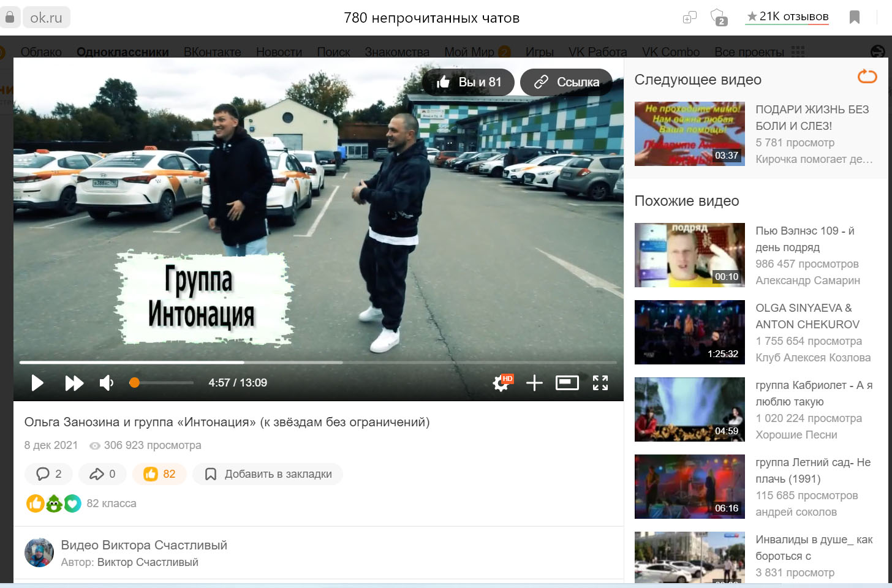892x588 pixels.
Task: Click the orange 82 Класс button
Action: [x=159, y=474]
